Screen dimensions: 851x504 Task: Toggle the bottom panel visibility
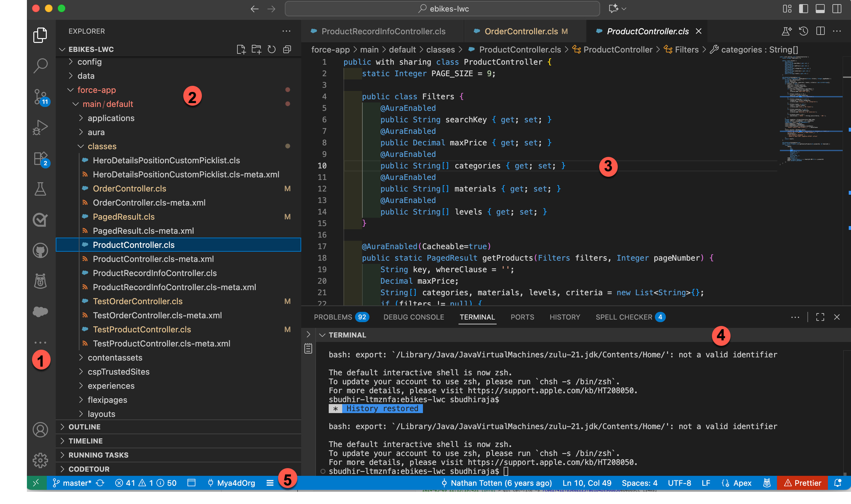(x=821, y=9)
